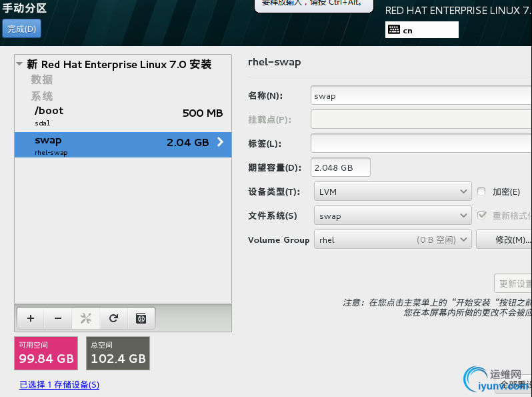The image size is (532, 397).
Task: Click the cn keyboard layout indicator
Action: point(422,30)
